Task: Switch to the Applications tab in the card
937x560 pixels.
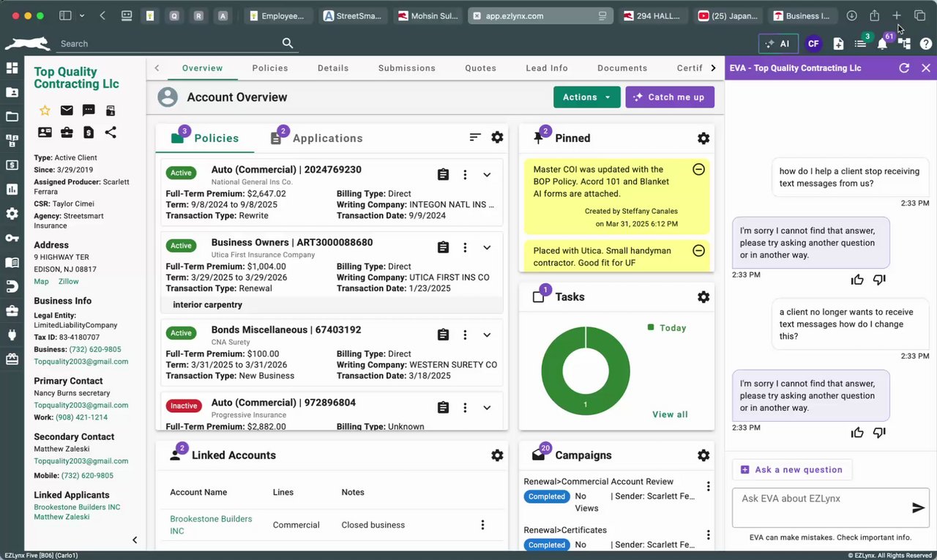Action: [x=316, y=138]
